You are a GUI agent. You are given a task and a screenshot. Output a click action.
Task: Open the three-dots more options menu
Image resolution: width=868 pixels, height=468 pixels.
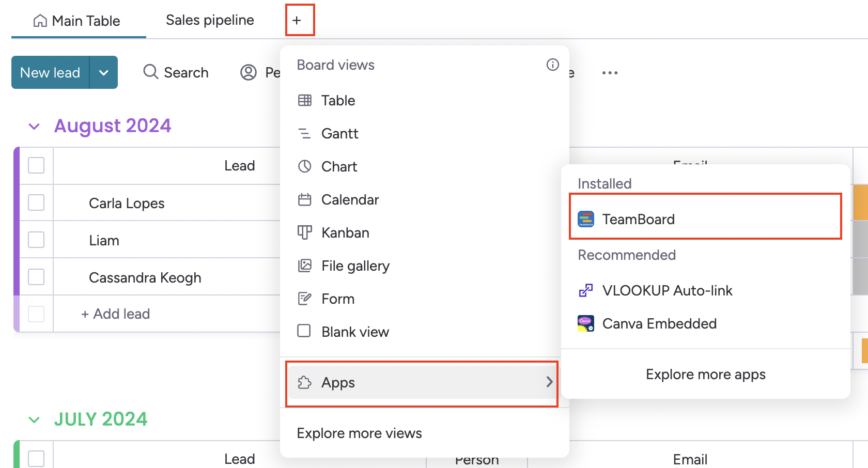click(x=610, y=73)
